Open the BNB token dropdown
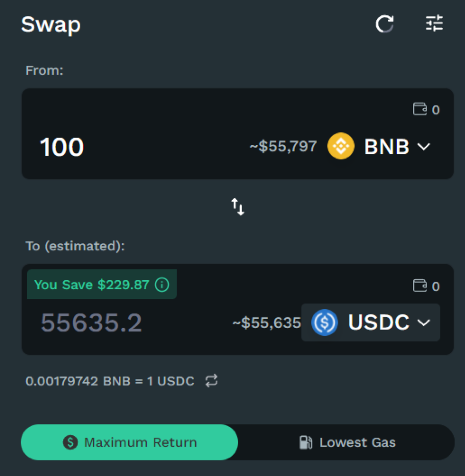 click(x=424, y=146)
